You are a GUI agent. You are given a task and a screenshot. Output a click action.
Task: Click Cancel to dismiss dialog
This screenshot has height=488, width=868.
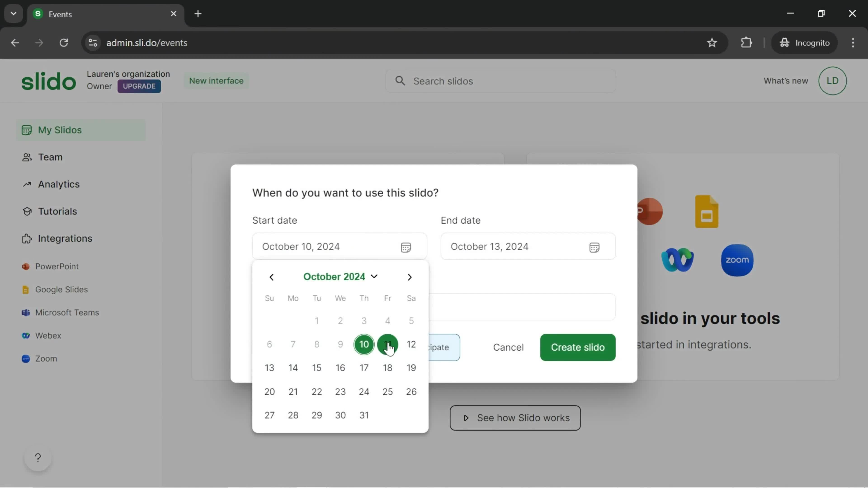point(508,347)
